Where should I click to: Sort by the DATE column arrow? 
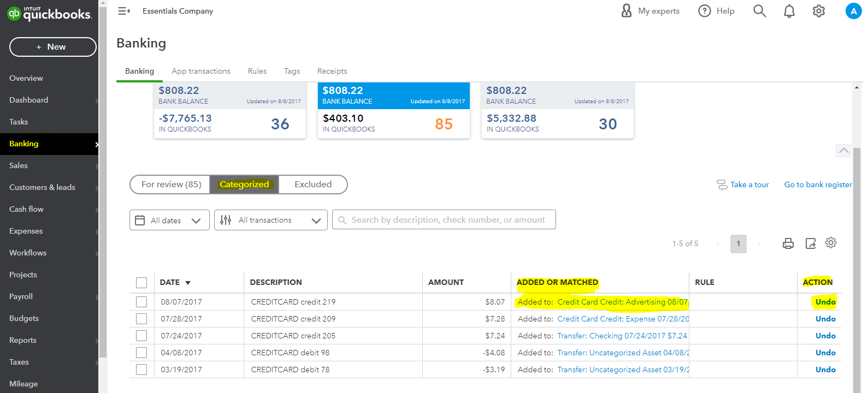tap(188, 283)
